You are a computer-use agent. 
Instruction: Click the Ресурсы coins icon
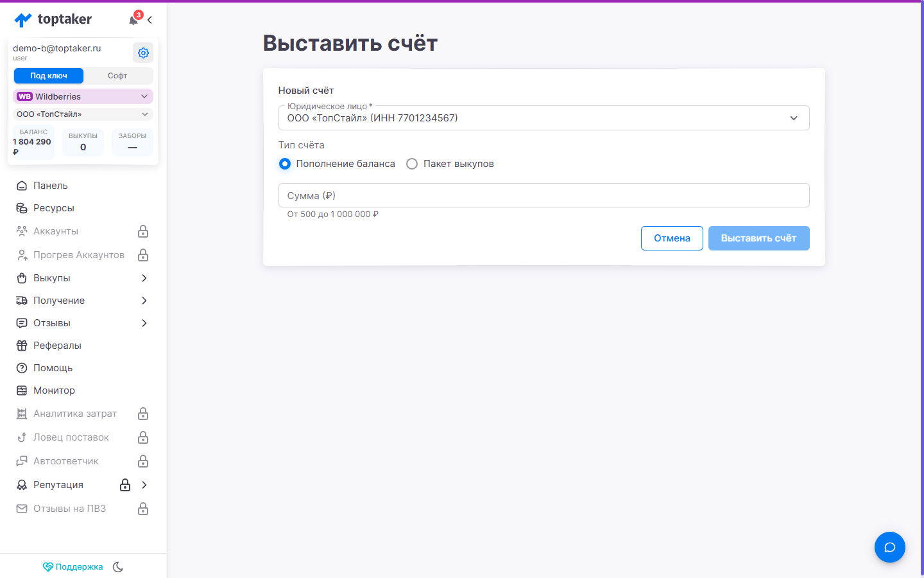pyautogui.click(x=22, y=208)
